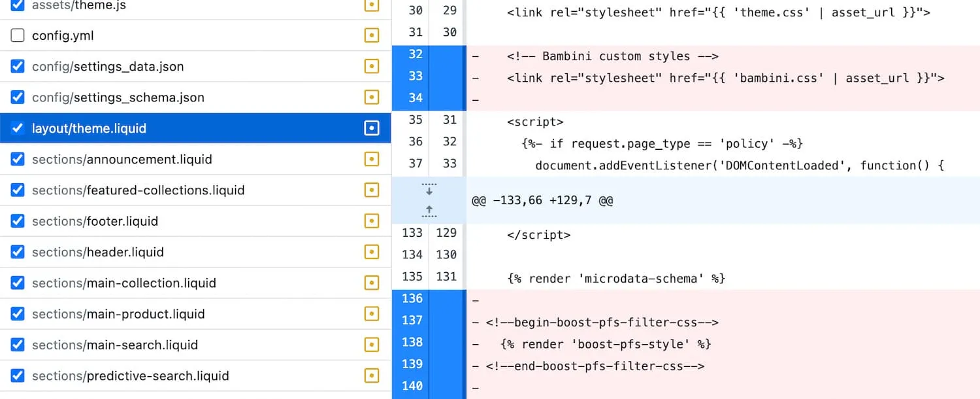Click modified status icon for predictive-search.liquid
Image resolution: width=980 pixels, height=399 pixels.
tap(372, 376)
